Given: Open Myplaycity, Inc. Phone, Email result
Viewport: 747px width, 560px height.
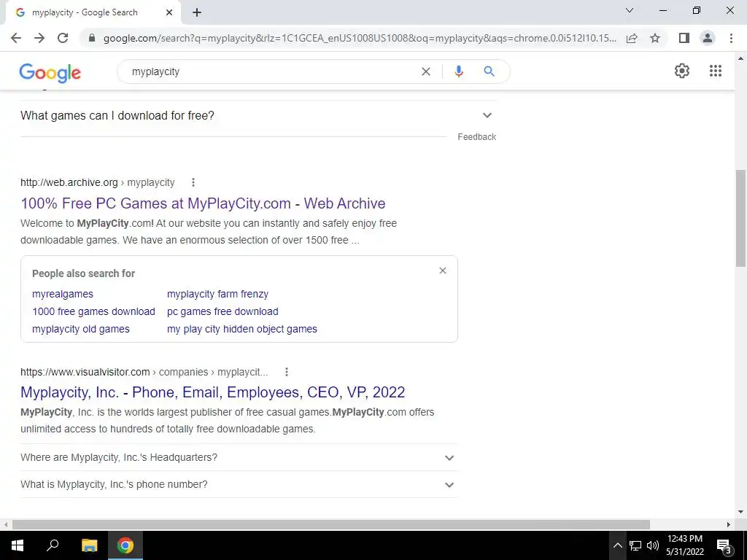Looking at the screenshot, I should (x=212, y=392).
